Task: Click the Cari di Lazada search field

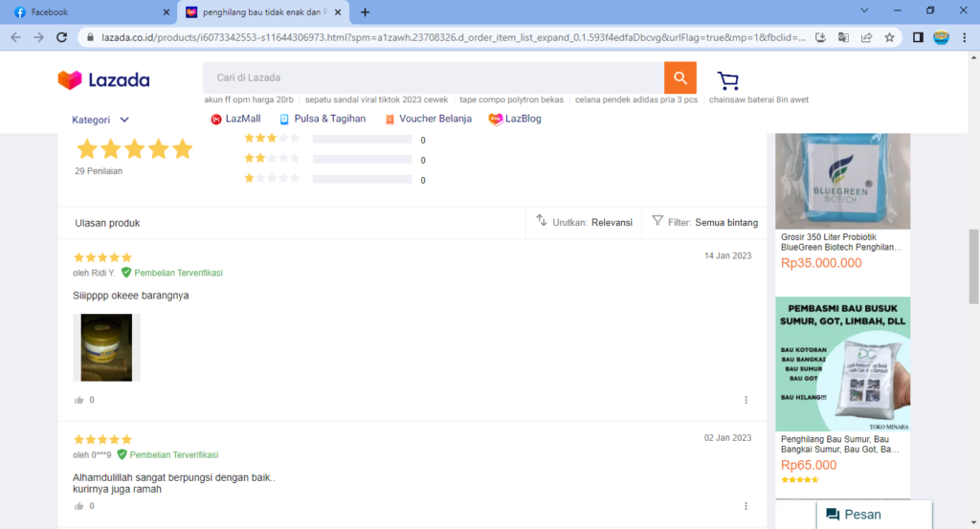Action: tap(433, 77)
